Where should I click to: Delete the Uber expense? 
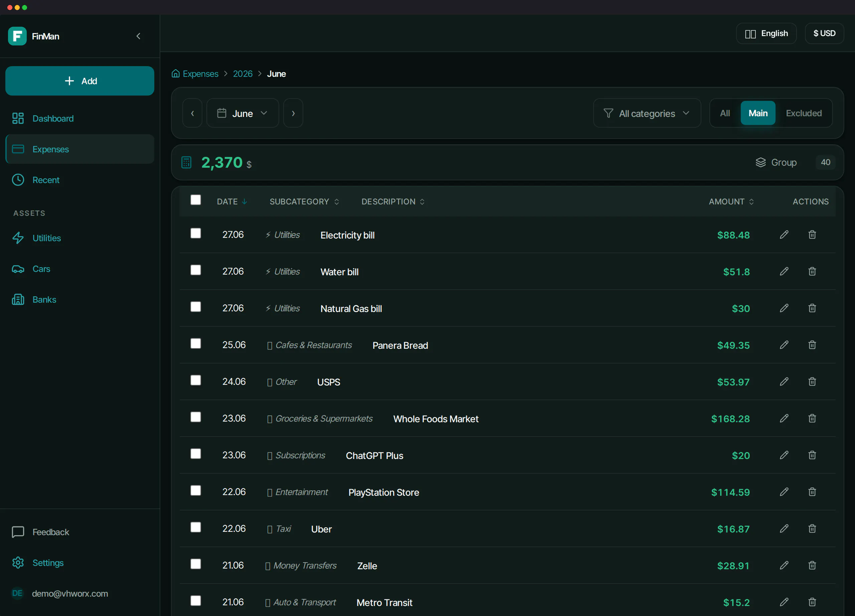[x=812, y=528]
